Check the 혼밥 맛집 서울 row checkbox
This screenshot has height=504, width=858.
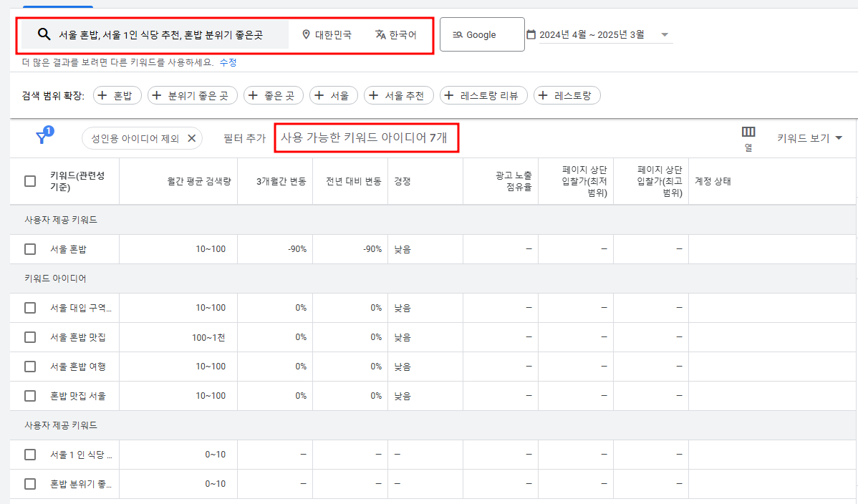point(30,396)
